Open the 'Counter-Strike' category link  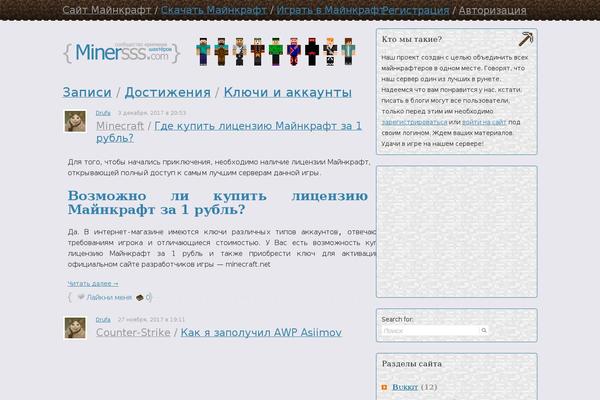[x=133, y=332]
